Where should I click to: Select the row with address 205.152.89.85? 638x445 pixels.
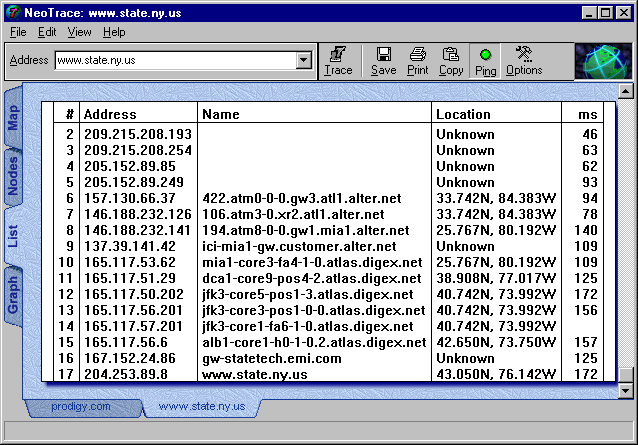click(328, 166)
